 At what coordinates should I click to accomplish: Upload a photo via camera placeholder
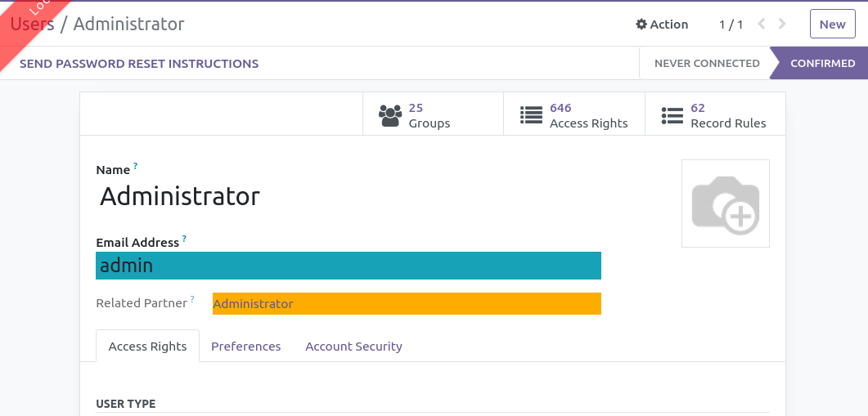point(725,204)
